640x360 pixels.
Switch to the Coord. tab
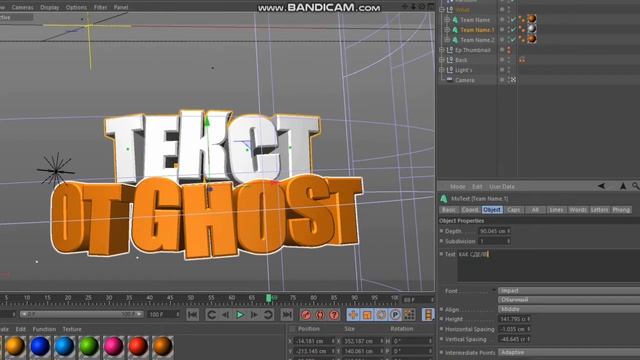pos(470,210)
